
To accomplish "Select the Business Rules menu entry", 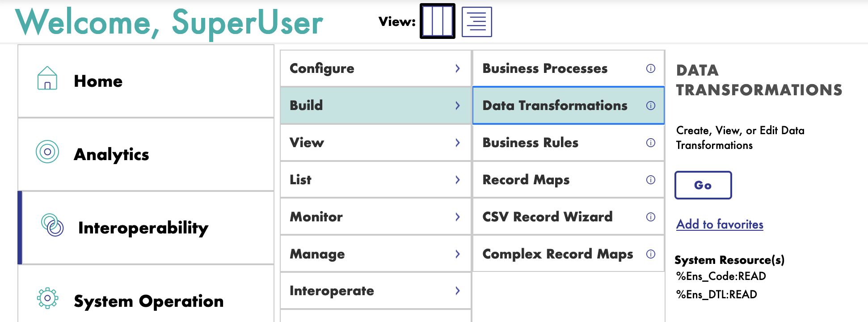I will coord(531,143).
